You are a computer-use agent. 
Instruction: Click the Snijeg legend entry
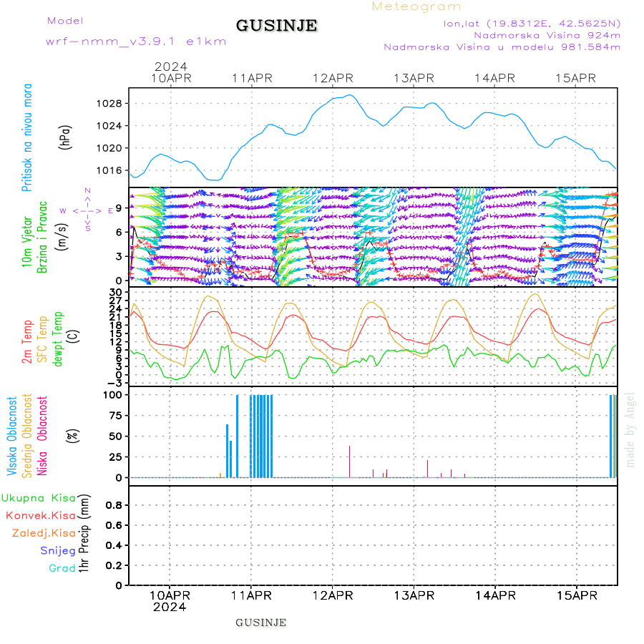coord(58,551)
